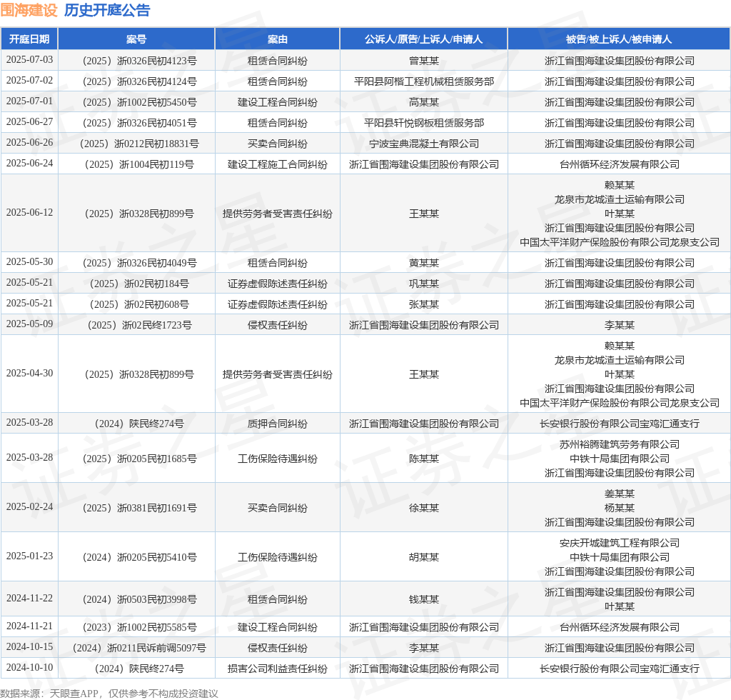
Task: Click the 公诉人/原告/上诉人/申请人 header
Action: point(424,39)
